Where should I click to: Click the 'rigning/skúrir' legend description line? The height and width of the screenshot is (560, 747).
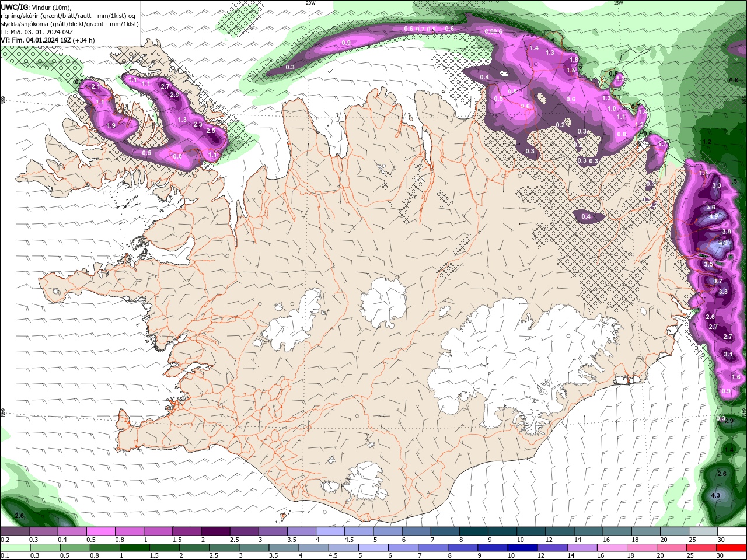[68, 16]
